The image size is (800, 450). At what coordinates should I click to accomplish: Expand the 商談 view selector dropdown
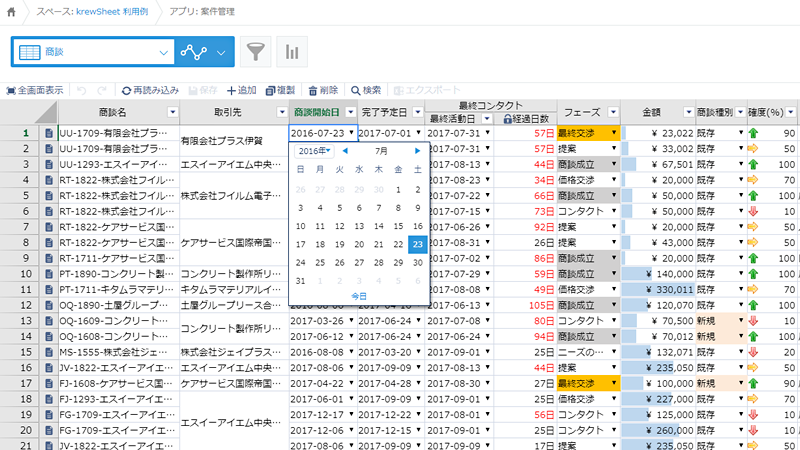coord(164,52)
